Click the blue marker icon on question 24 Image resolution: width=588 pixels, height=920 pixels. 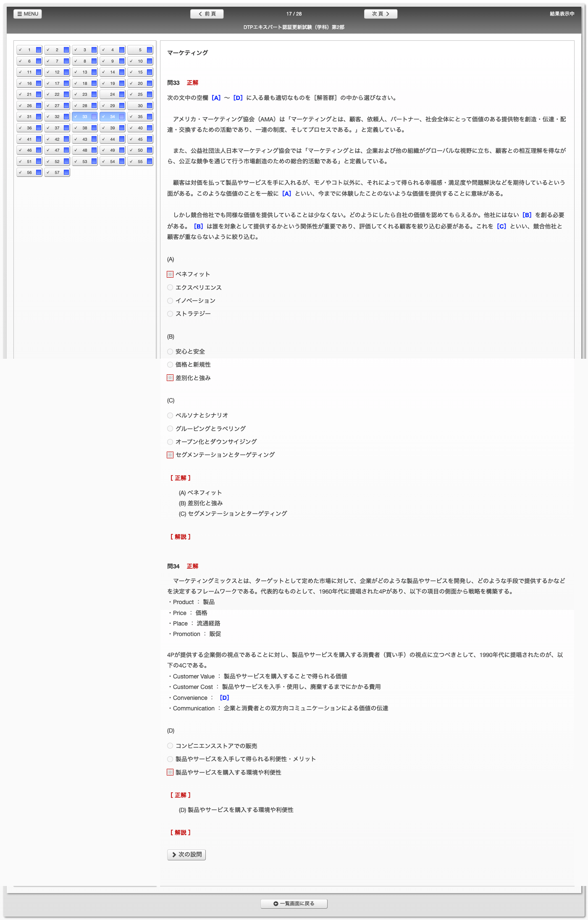(x=122, y=95)
